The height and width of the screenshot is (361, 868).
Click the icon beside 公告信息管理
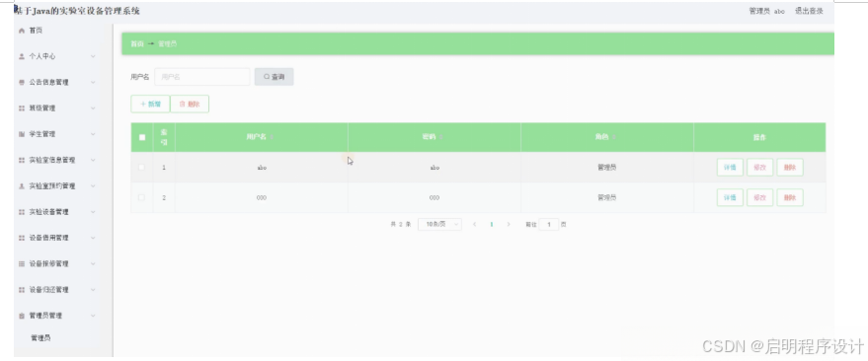coord(22,83)
